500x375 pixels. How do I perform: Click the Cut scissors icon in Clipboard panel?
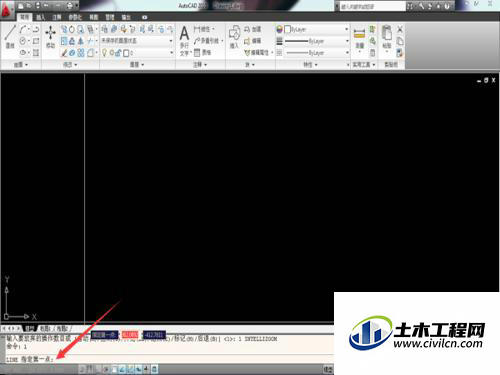[400, 29]
